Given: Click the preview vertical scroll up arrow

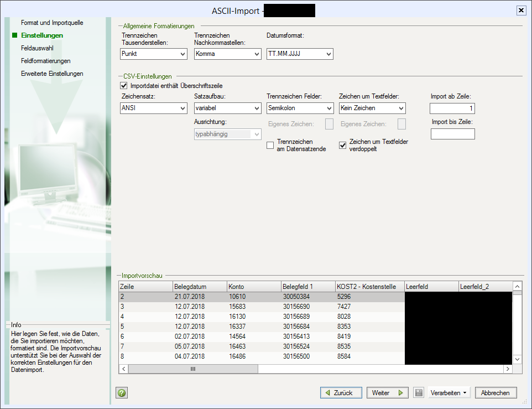Looking at the screenshot, I should pyautogui.click(x=517, y=286).
